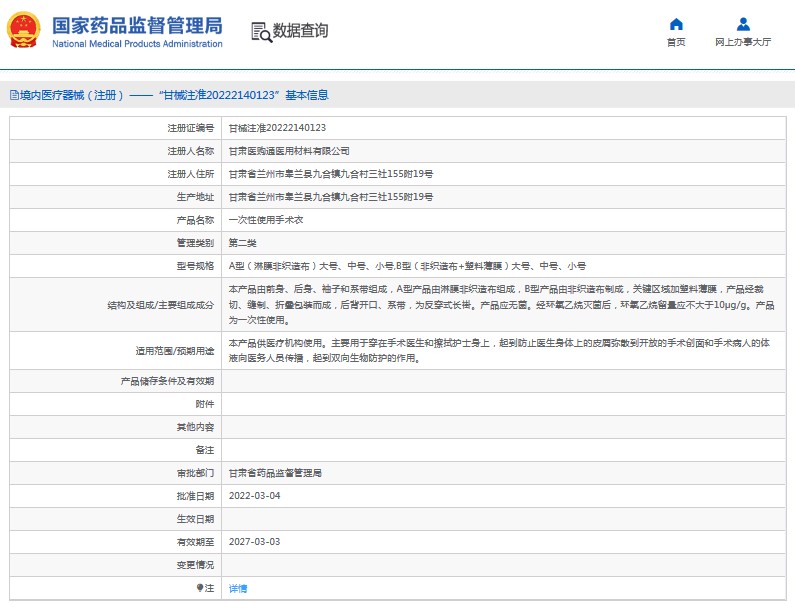Click the 国家药品监督管理局 site title
The width and height of the screenshot is (795, 607).
click(x=137, y=25)
